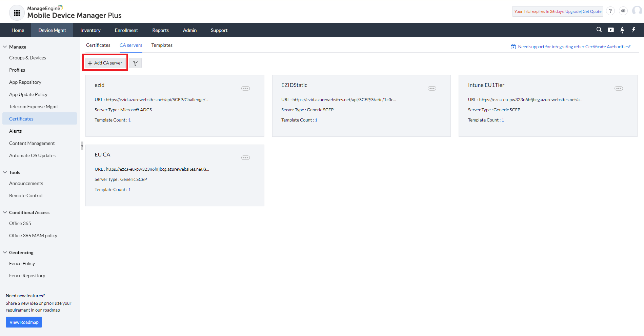This screenshot has height=336, width=644.
Task: Click the EU CA card title
Action: (102, 155)
